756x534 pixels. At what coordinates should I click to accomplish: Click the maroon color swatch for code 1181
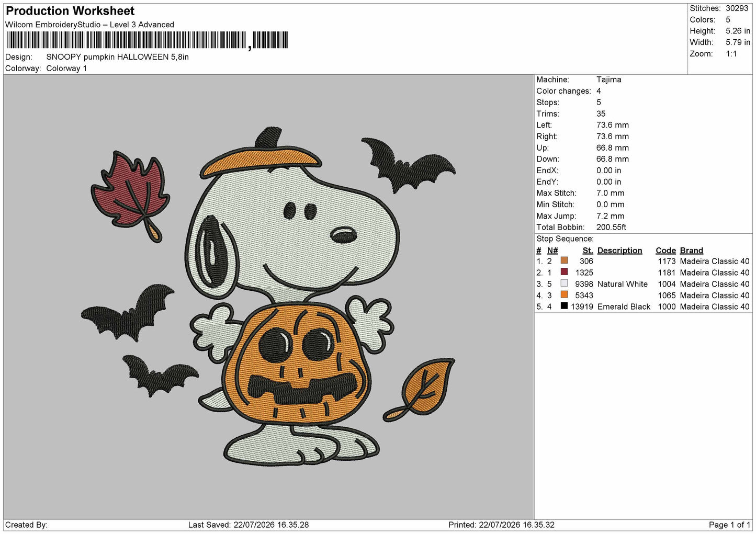click(564, 272)
